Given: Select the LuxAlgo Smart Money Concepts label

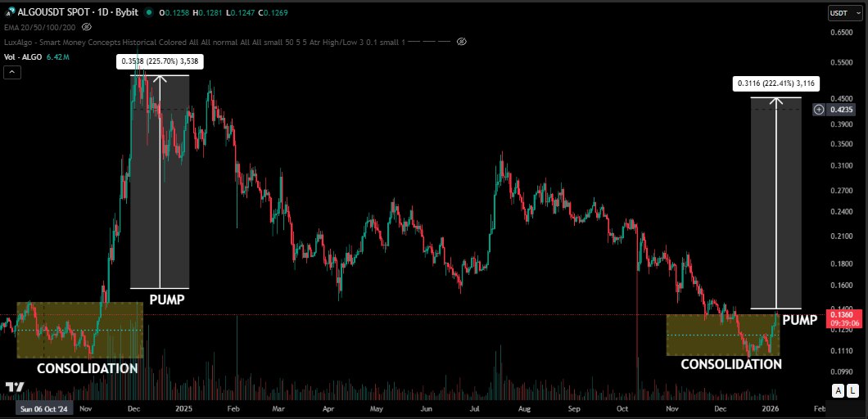Looking at the screenshot, I should (x=205, y=42).
